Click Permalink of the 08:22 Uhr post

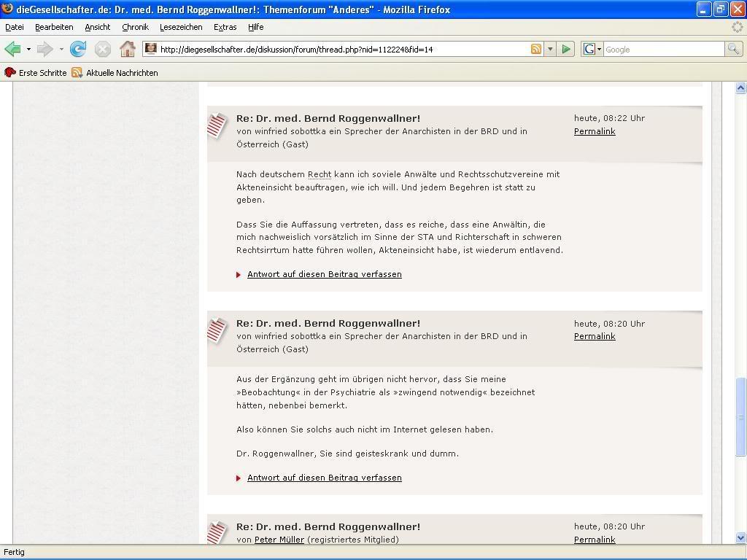(595, 131)
